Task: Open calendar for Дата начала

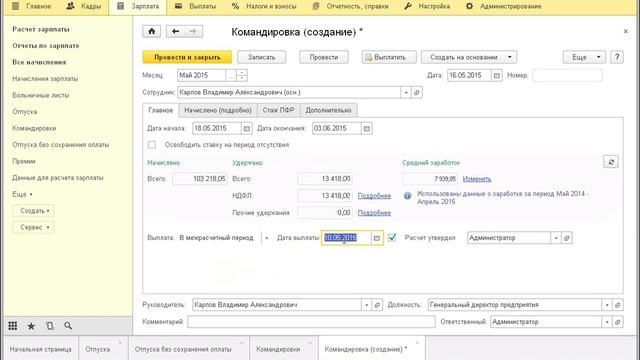Action: pos(247,129)
